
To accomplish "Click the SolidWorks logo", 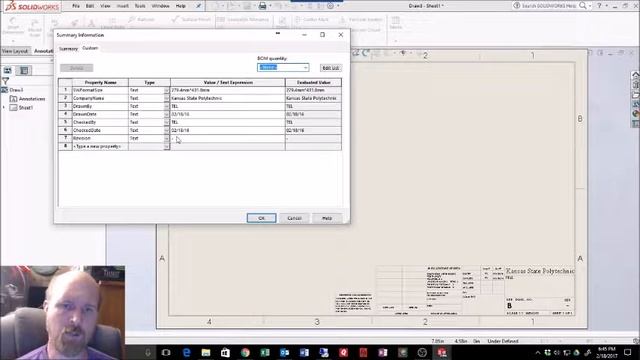I will 32,7.
